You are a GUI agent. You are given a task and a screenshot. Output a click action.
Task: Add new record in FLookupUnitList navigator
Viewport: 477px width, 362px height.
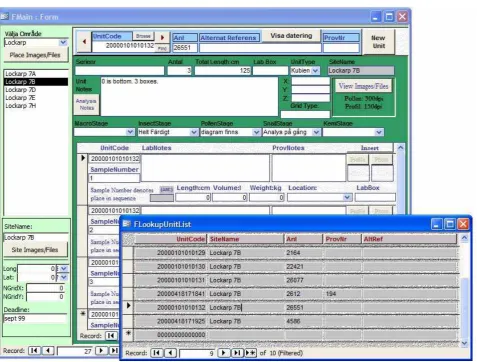coord(251,353)
